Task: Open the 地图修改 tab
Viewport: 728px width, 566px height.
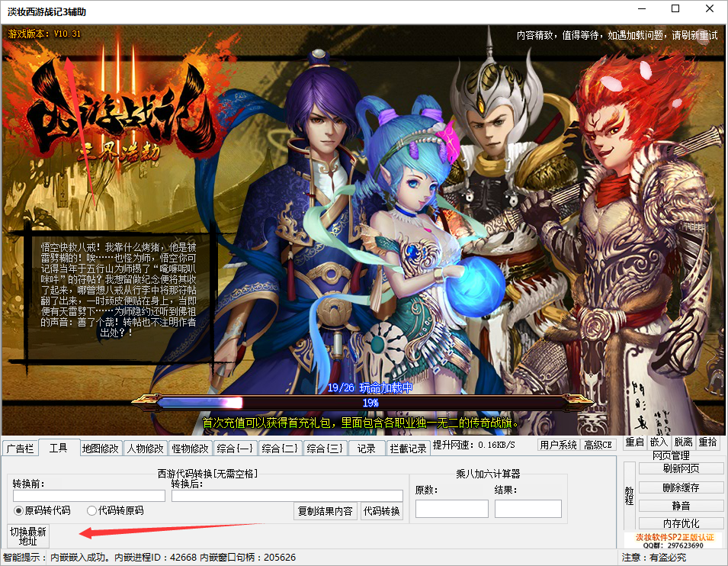Action: click(101, 449)
